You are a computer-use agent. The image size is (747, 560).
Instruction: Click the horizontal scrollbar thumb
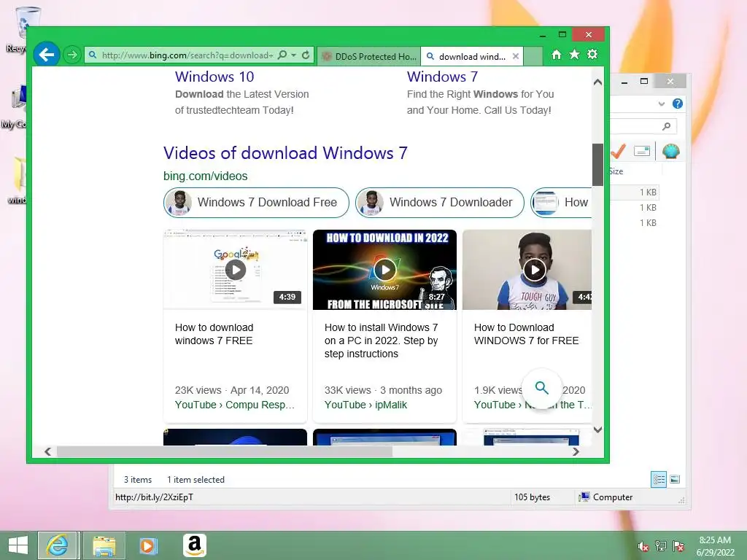tap(225, 451)
